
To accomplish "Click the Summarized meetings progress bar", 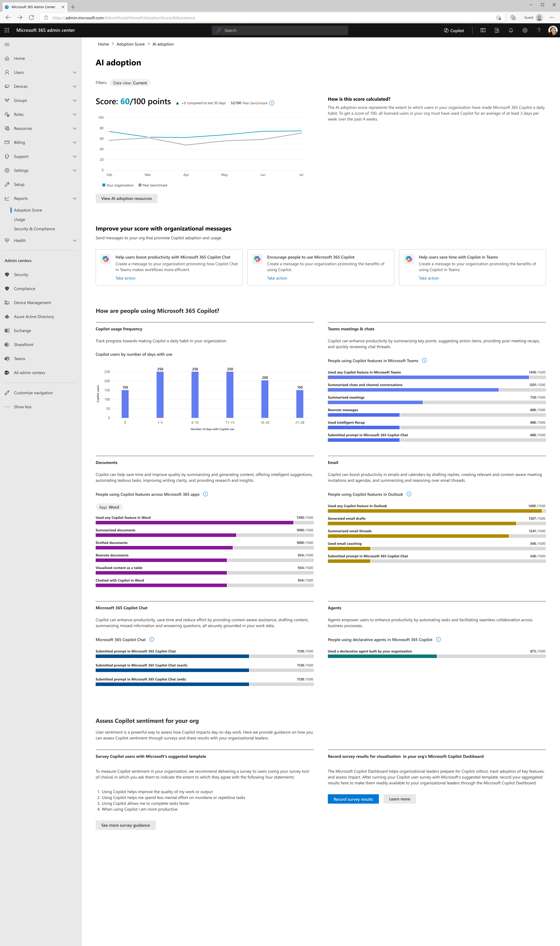I will tap(437, 402).
